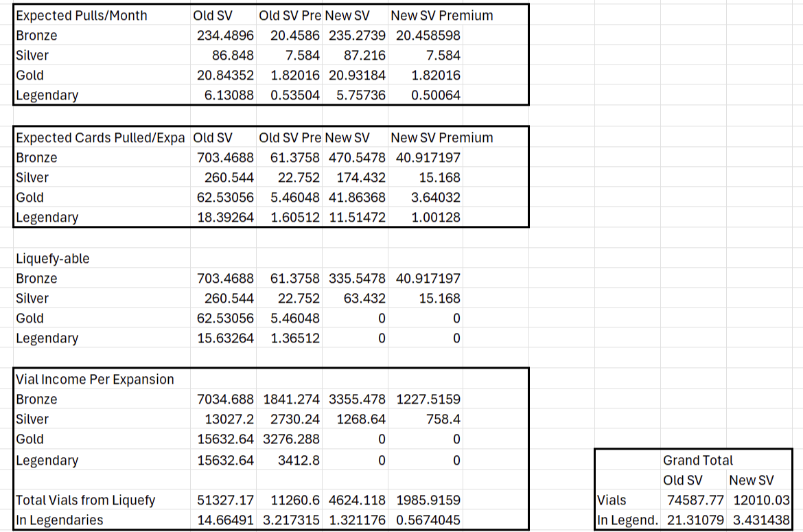Select the cell showing 15.63264
The image size is (803, 532).
point(223,339)
